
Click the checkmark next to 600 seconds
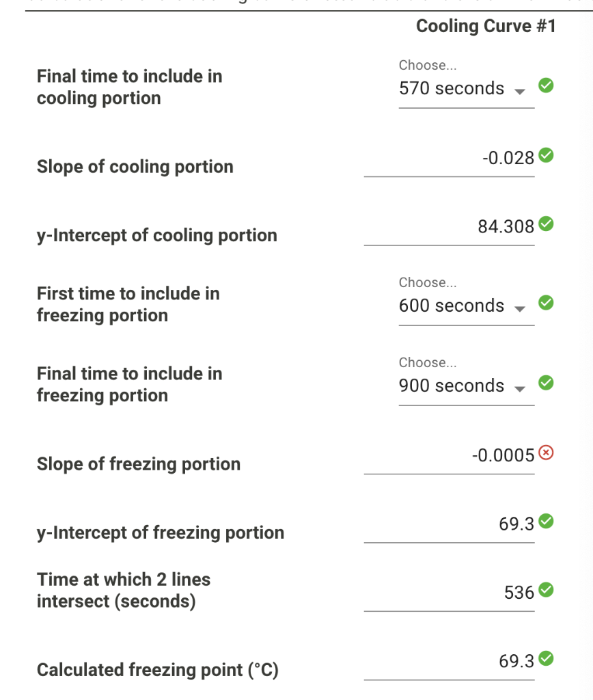(x=546, y=302)
